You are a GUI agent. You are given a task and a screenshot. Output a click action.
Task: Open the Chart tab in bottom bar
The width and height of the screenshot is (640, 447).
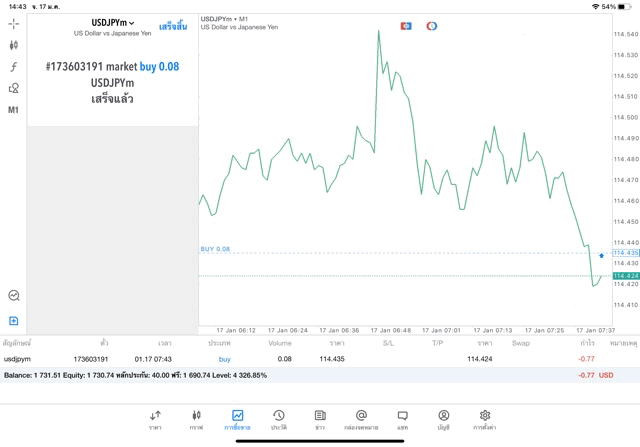point(196,420)
